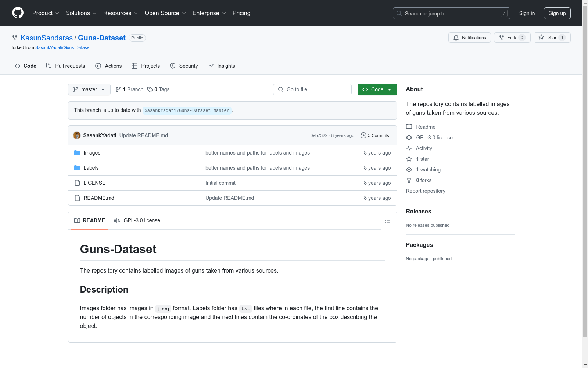
Task: Open the SasankYadati/Guns-Dataset:master branch reference
Action: (x=187, y=110)
